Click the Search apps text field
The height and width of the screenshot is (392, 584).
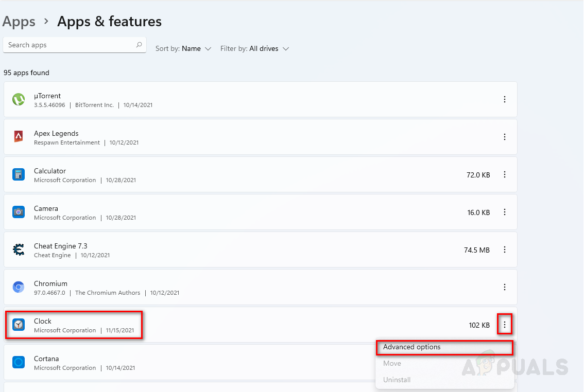(x=70, y=45)
